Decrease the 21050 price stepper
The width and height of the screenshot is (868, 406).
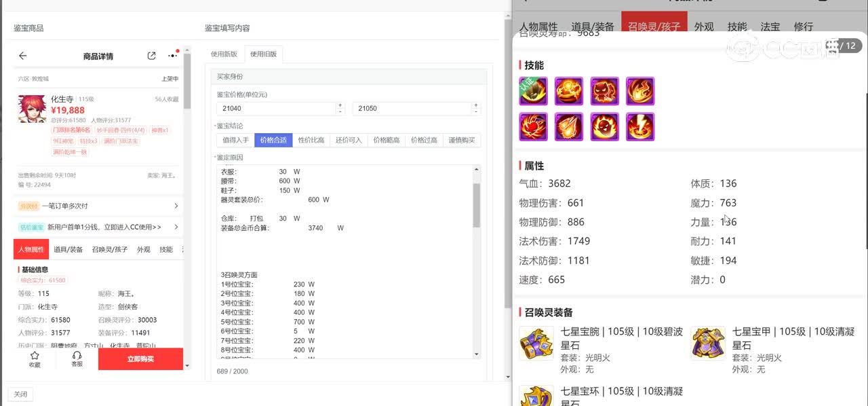coord(476,111)
